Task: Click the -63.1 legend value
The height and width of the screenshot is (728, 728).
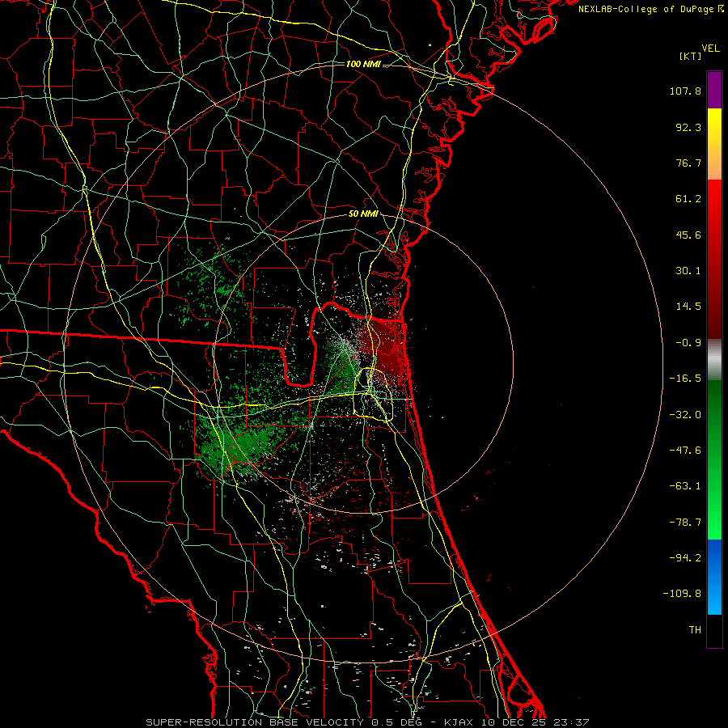Action: click(685, 486)
